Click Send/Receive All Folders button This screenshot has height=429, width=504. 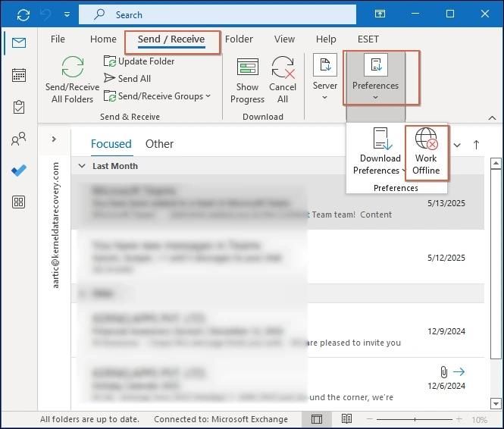[x=72, y=80]
